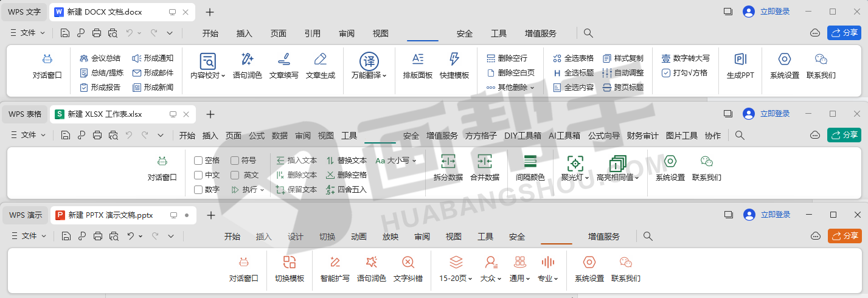Click 形成邮件 in the Writer ribbon
The image size is (868, 298).
pos(153,72)
